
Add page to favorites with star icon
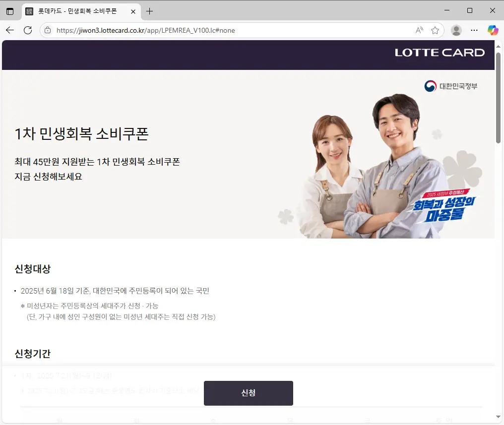(x=435, y=30)
